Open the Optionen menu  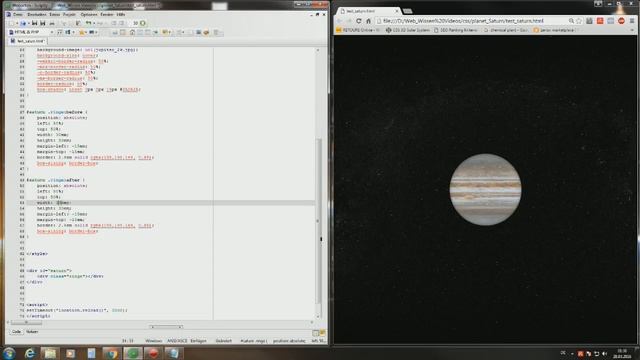[89, 14]
